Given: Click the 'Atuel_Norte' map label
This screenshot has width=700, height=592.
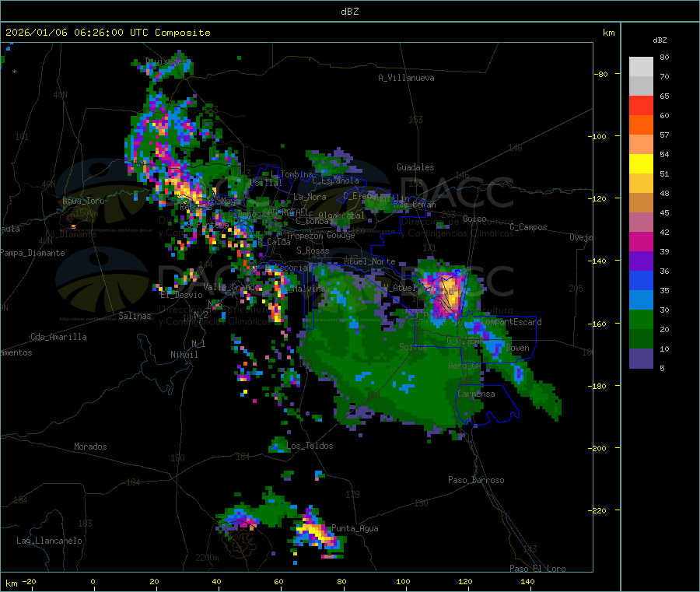Looking at the screenshot, I should click(x=369, y=261).
